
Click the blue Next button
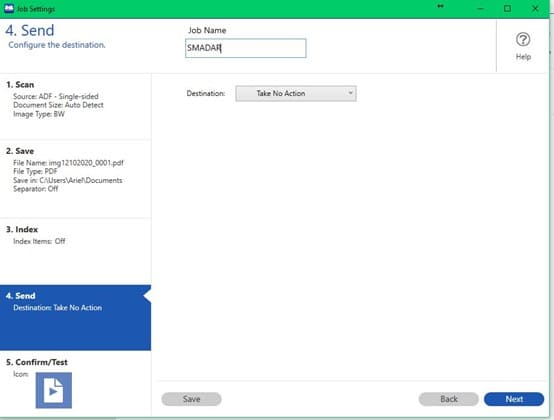click(514, 399)
